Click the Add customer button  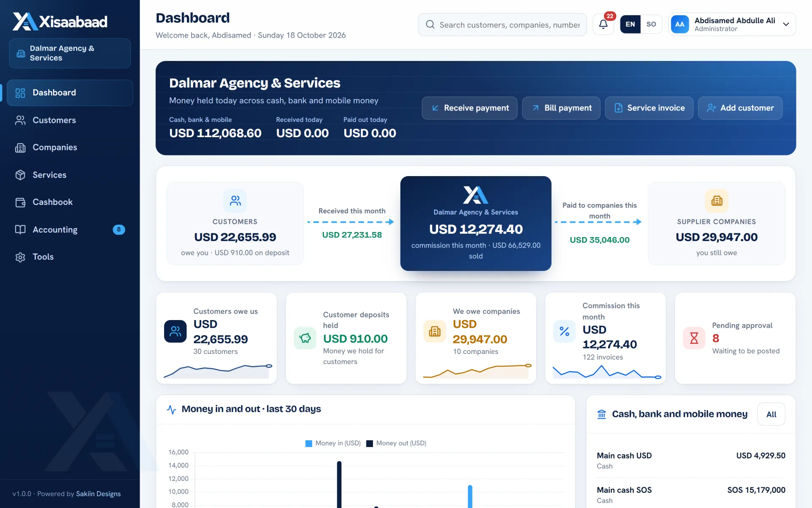[x=740, y=108]
